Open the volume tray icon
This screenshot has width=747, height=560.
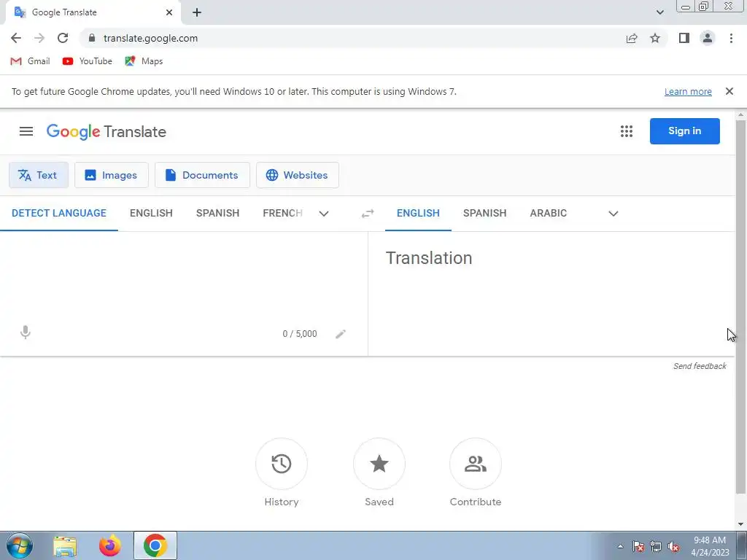[673, 546]
